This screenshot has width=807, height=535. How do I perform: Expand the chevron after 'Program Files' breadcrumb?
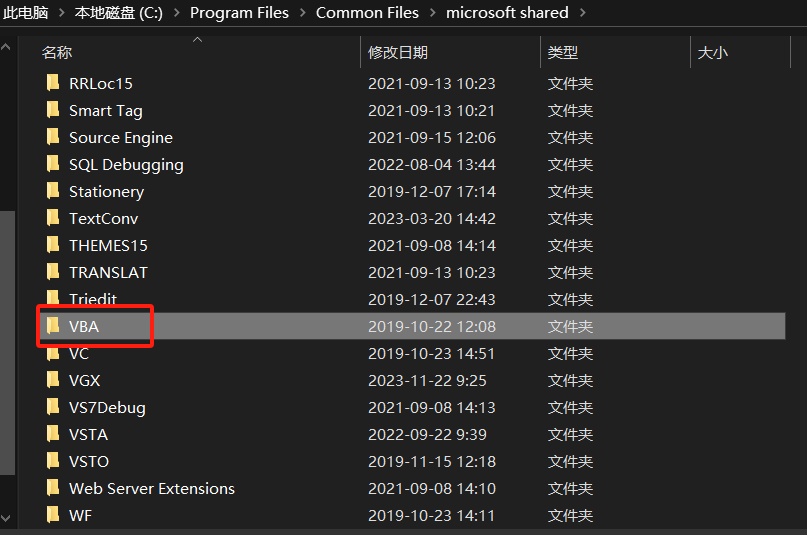pos(302,13)
